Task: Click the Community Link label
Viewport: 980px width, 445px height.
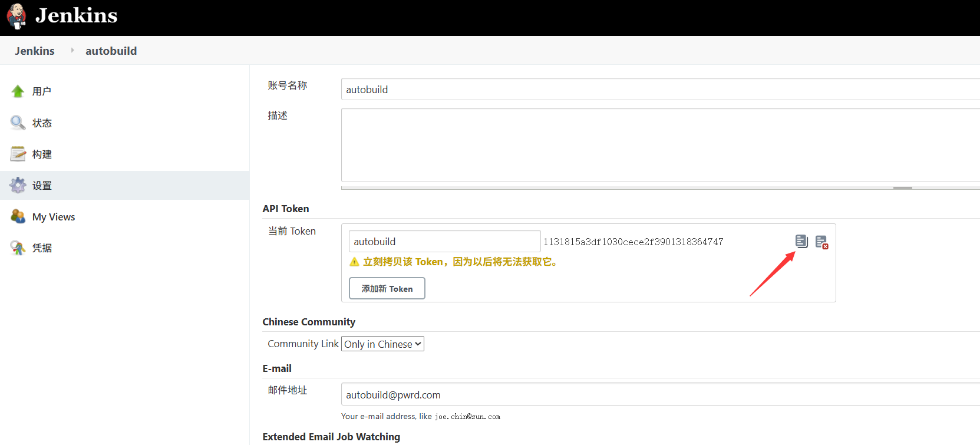Action: click(x=303, y=344)
